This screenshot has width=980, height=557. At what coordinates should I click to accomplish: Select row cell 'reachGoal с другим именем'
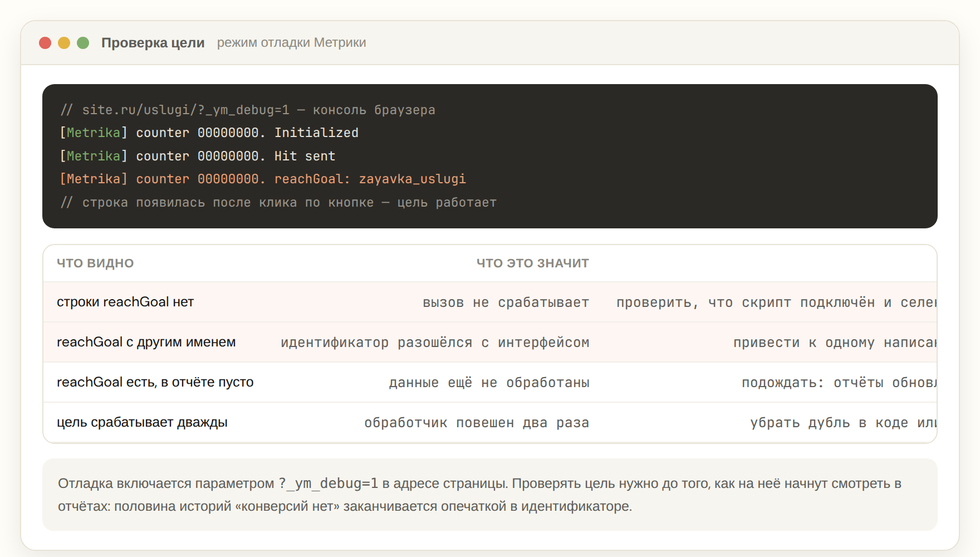tap(146, 342)
